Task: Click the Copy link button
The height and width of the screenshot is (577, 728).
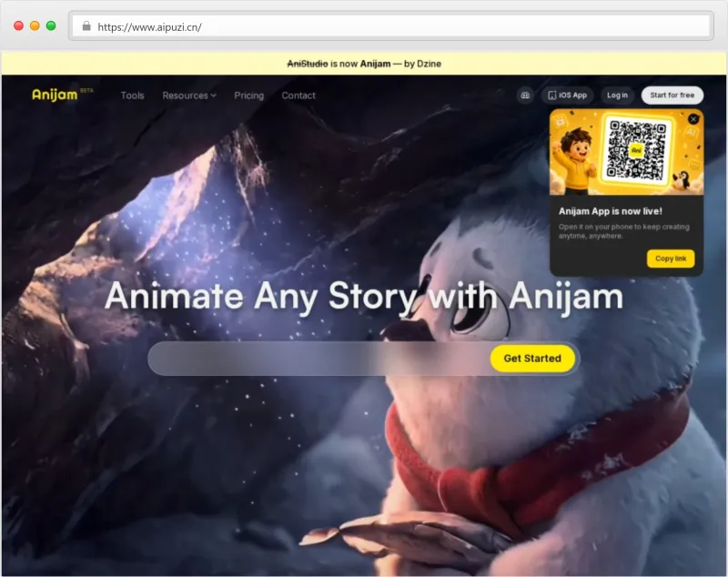Action: coord(671,258)
